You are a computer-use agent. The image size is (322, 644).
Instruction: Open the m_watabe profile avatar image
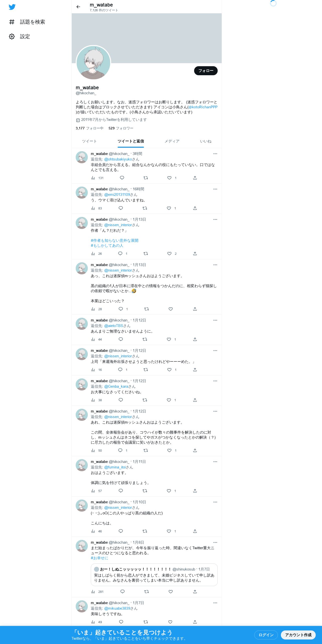pos(93,63)
